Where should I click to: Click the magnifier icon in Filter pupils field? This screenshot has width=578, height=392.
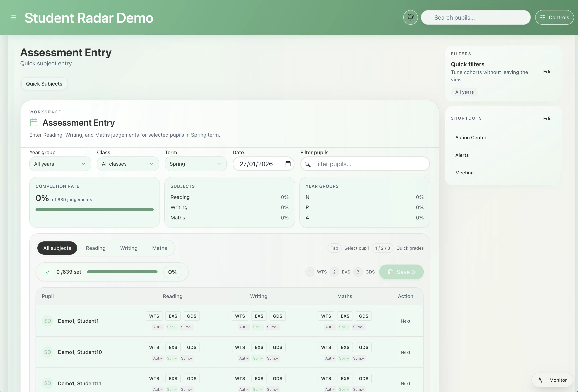point(307,164)
